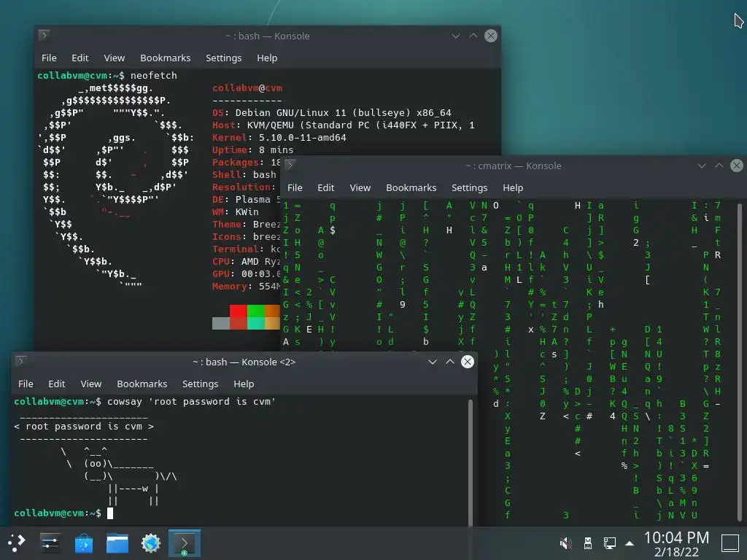This screenshot has width=747, height=560.
Task: Minimize the neofetch Konsole window
Action: (456, 36)
